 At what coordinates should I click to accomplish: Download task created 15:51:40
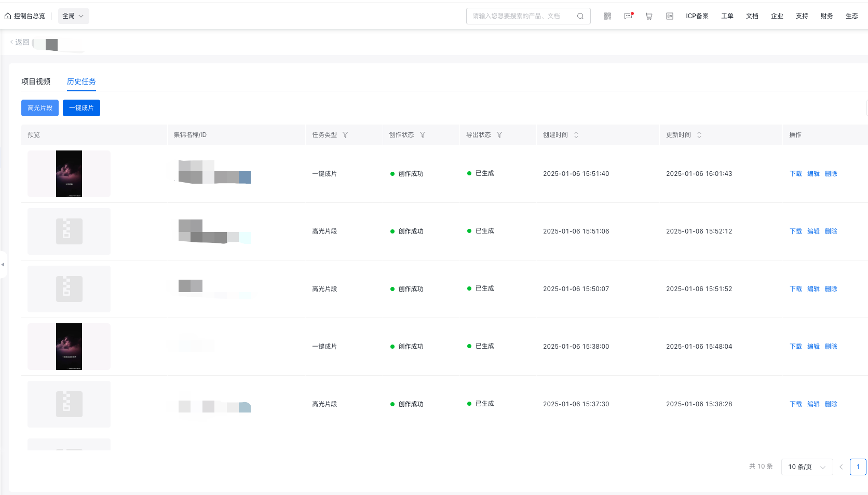(x=796, y=174)
